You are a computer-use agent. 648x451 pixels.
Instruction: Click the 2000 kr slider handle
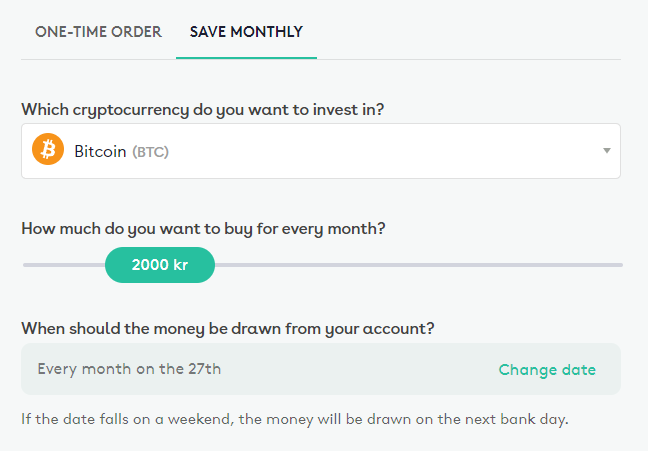point(160,265)
